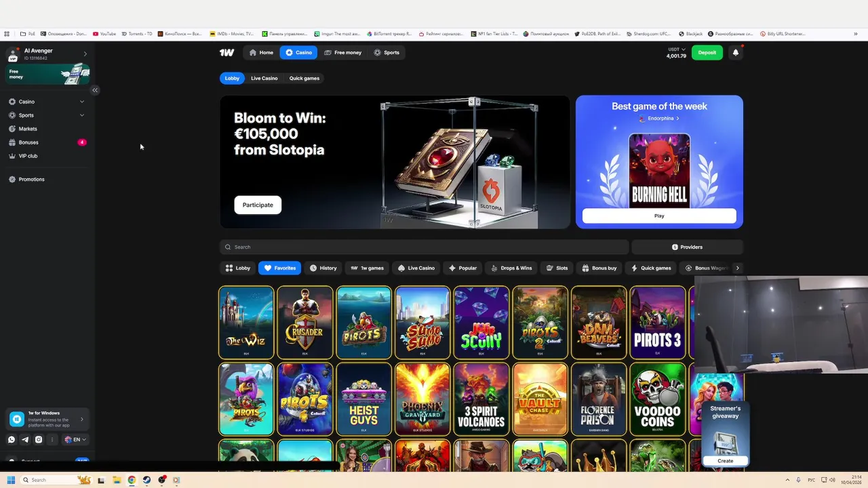This screenshot has width=868, height=488.
Task: Show Bonus buy category
Action: pyautogui.click(x=599, y=268)
